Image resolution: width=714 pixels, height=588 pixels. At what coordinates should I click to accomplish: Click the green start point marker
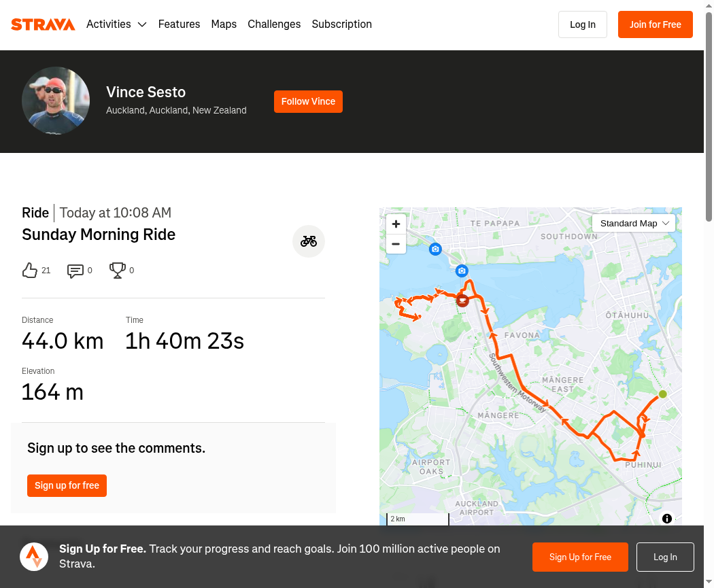[662, 394]
